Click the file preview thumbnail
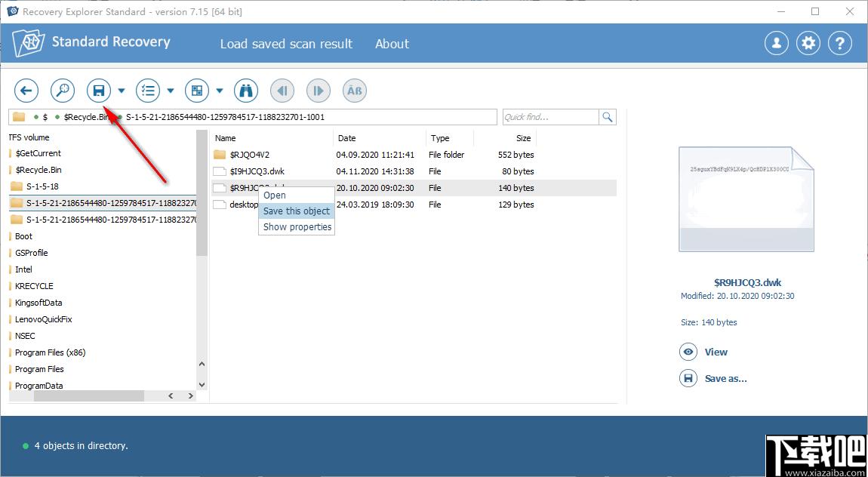The width and height of the screenshot is (868, 477). tap(746, 199)
